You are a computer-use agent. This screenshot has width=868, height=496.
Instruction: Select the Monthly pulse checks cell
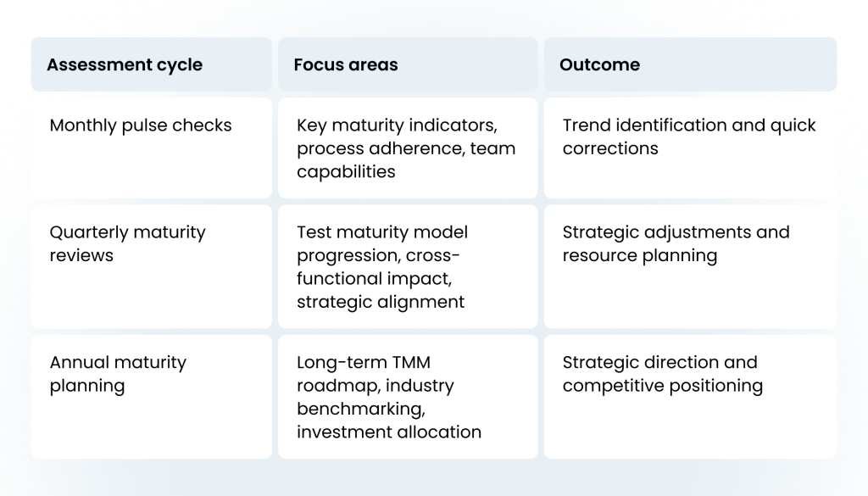tap(151, 148)
